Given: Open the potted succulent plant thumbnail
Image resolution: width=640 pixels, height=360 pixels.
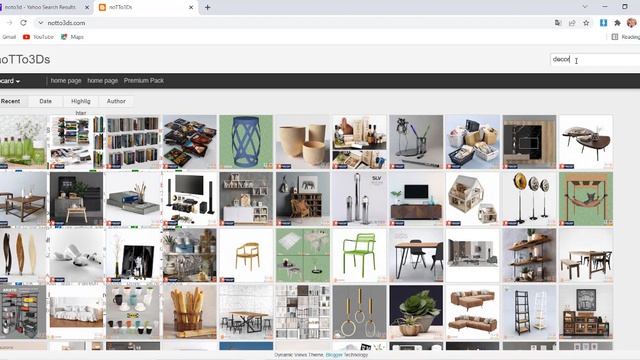Looking at the screenshot, I should (416, 312).
